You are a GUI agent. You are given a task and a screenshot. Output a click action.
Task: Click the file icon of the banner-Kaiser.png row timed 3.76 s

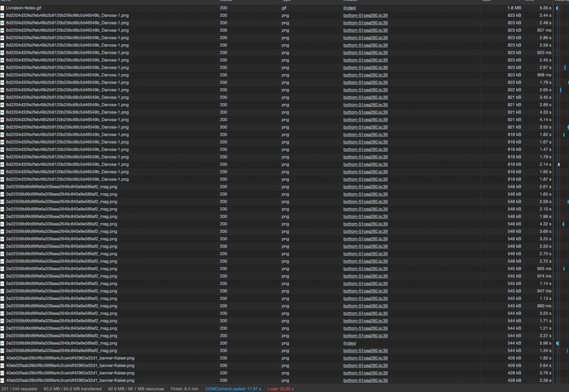[2, 373]
